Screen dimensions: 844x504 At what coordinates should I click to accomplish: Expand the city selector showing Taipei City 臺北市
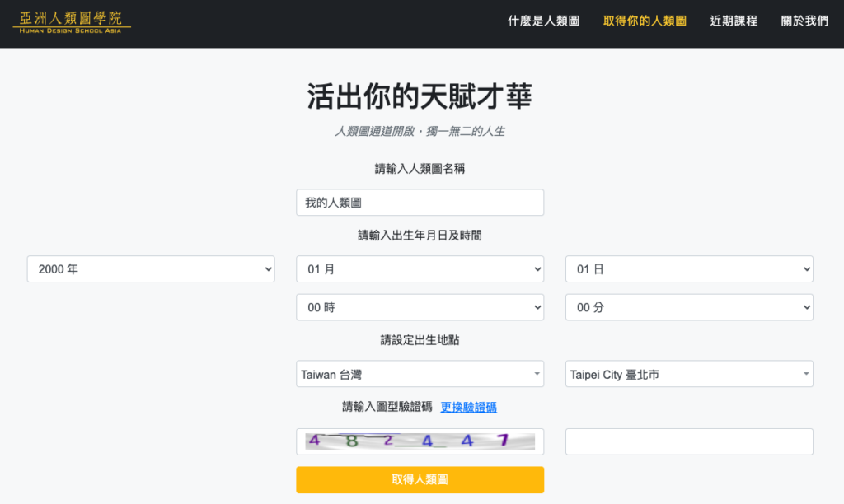coord(689,374)
